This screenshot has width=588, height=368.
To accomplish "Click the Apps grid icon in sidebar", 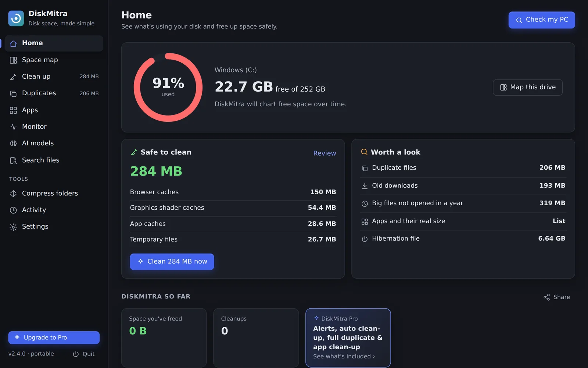I will pyautogui.click(x=13, y=110).
